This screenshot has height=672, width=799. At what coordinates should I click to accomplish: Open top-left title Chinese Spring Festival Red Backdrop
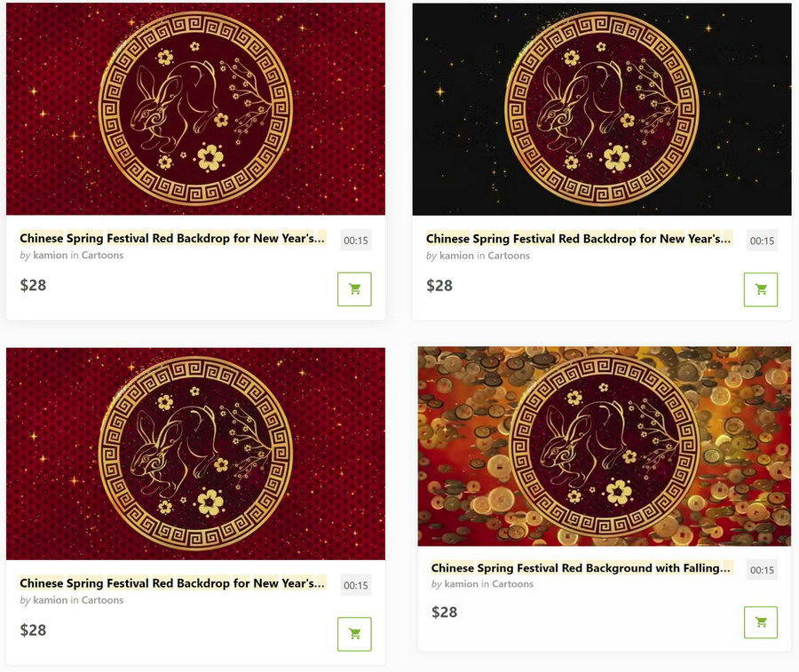coord(172,238)
